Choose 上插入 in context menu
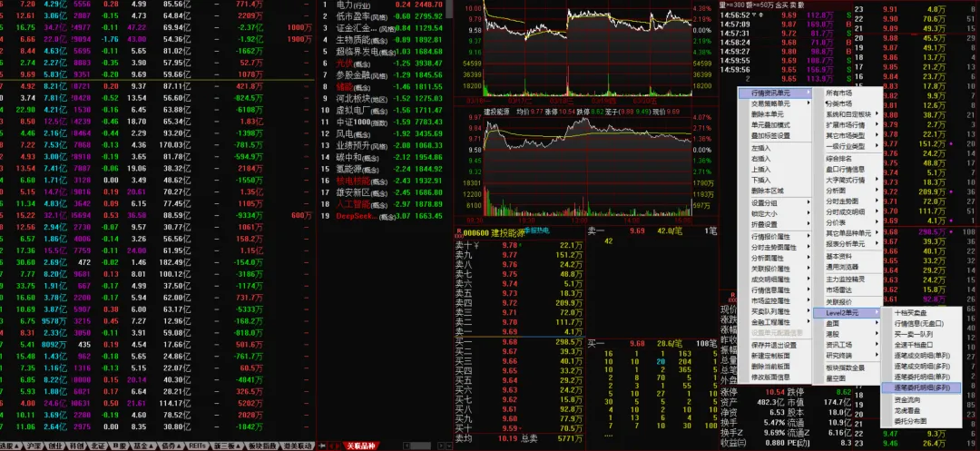 tap(775, 170)
